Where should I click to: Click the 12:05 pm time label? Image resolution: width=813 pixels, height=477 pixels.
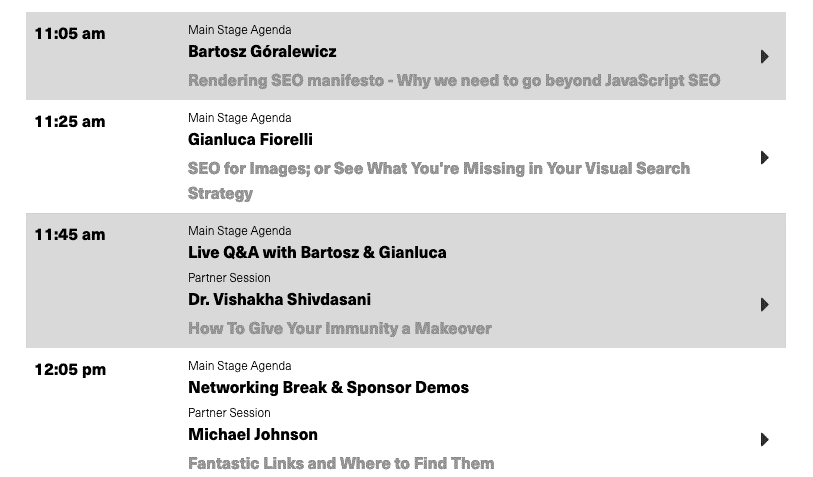[x=70, y=370]
